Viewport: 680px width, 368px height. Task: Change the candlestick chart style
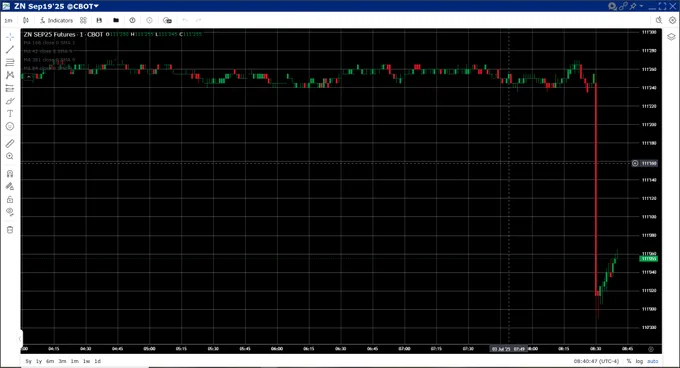26,20
